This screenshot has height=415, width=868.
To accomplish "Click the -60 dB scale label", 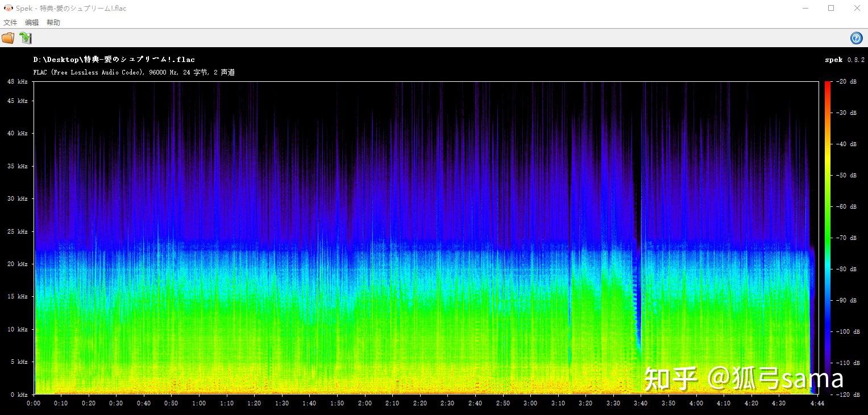I will pos(846,207).
